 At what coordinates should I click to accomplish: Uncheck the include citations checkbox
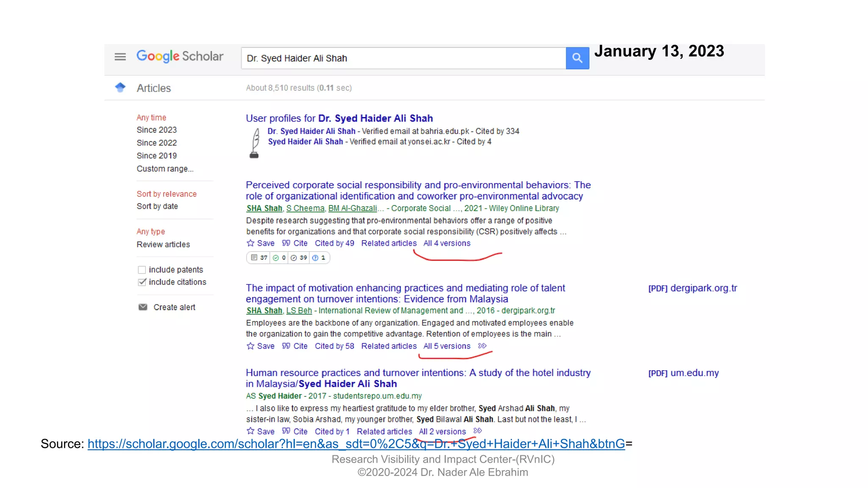(142, 282)
